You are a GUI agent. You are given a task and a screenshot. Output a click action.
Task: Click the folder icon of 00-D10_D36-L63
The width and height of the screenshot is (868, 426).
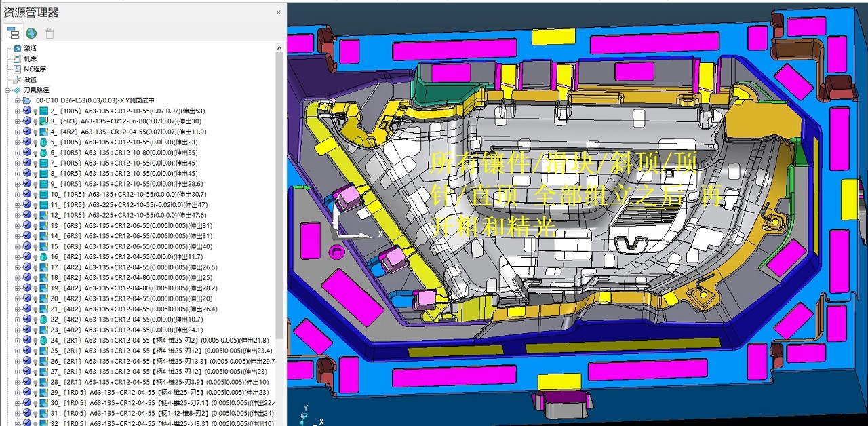pyautogui.click(x=27, y=100)
